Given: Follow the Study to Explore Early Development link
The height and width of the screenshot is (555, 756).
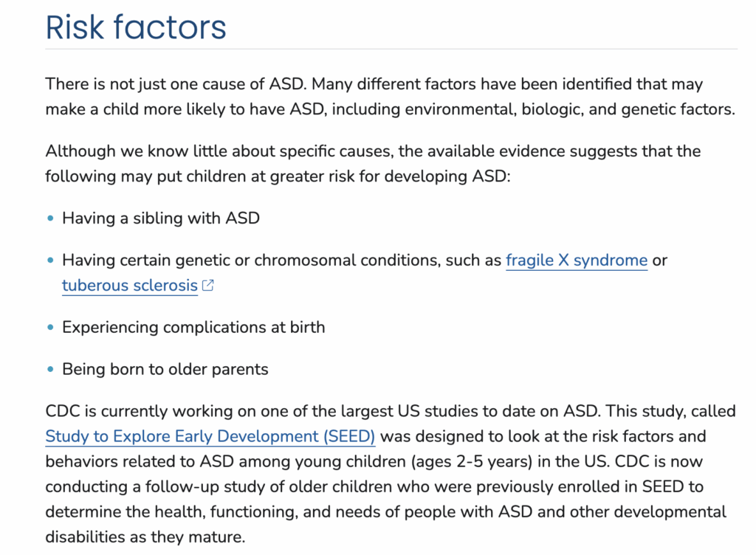Looking at the screenshot, I should tap(210, 436).
